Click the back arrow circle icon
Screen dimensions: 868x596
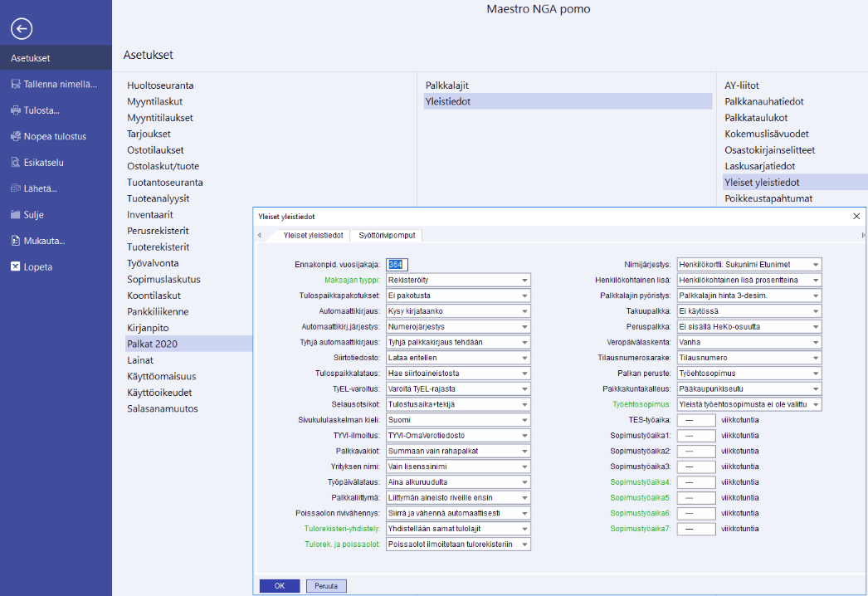pos(22,29)
